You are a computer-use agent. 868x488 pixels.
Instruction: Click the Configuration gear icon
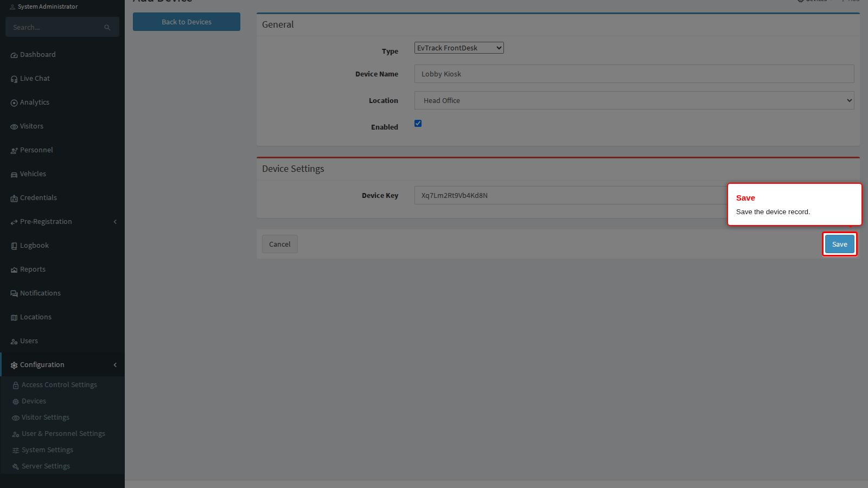pos(14,365)
